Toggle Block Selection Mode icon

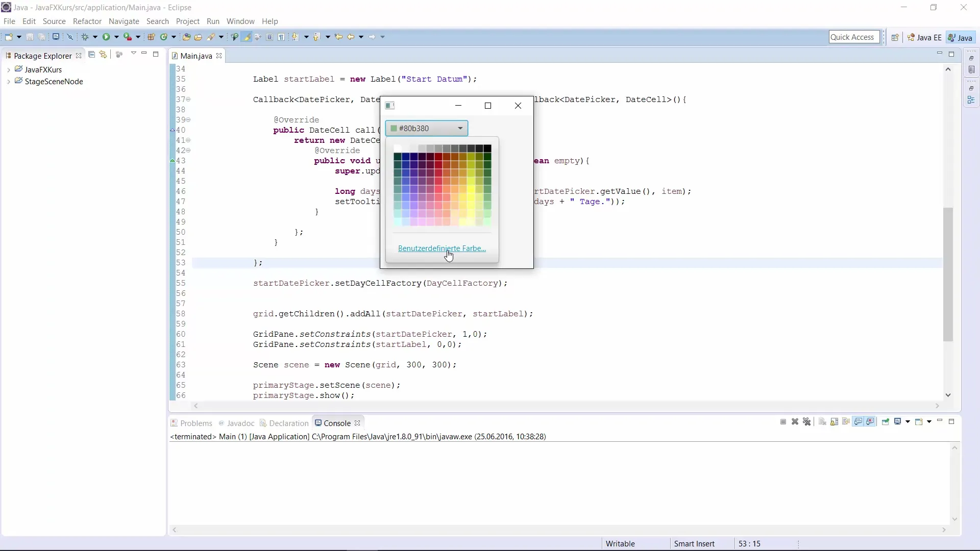pos(269,37)
